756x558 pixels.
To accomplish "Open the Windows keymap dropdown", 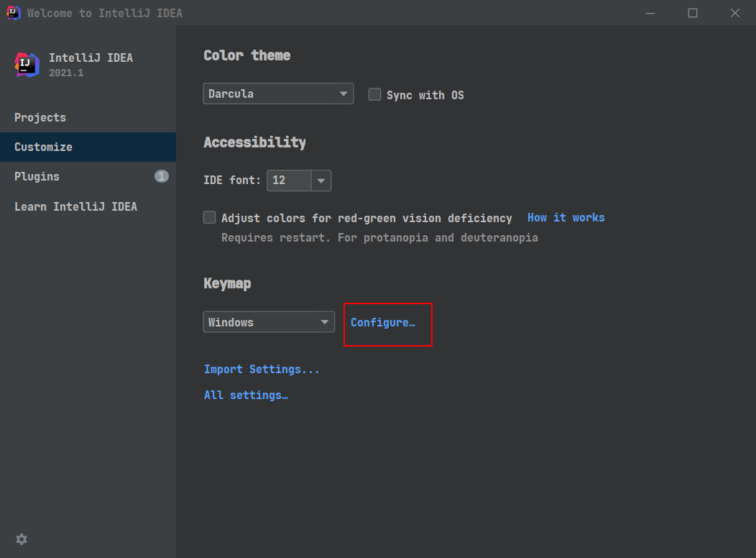I will point(269,321).
